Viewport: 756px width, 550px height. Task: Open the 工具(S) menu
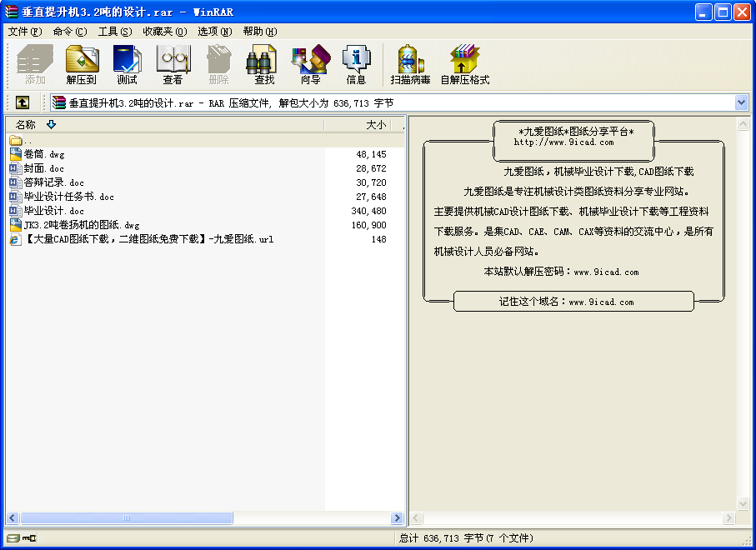point(115,32)
